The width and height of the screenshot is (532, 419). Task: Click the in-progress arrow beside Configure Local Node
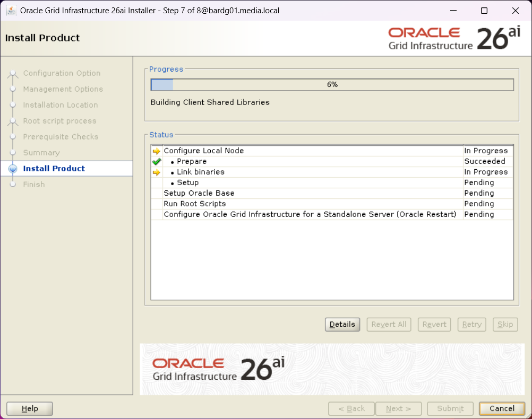157,151
